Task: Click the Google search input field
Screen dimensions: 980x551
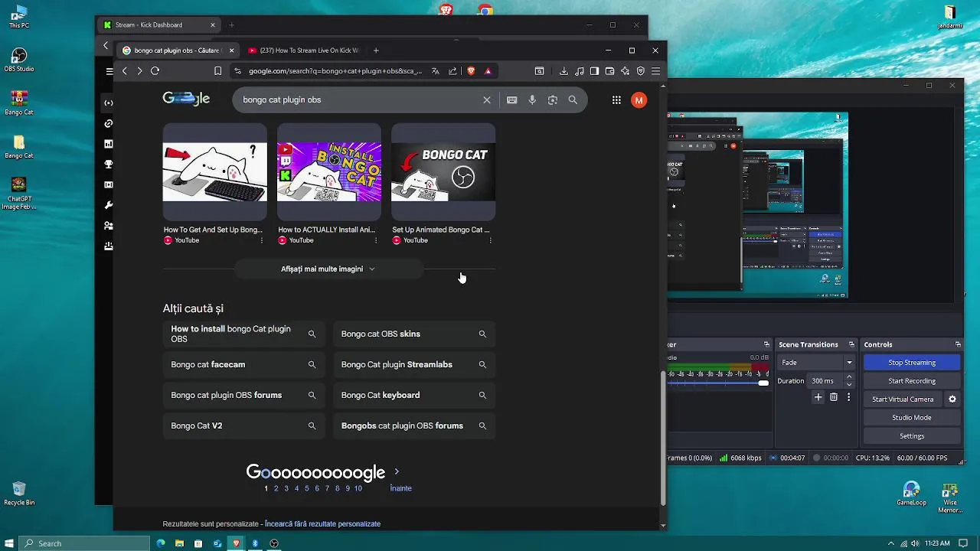Action: (x=358, y=99)
